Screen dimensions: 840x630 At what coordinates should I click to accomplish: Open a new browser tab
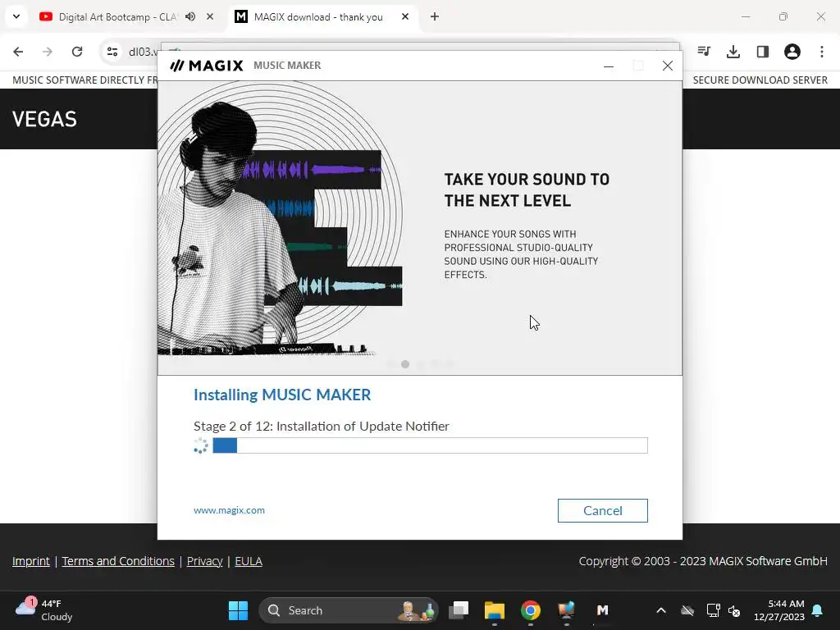(x=435, y=16)
